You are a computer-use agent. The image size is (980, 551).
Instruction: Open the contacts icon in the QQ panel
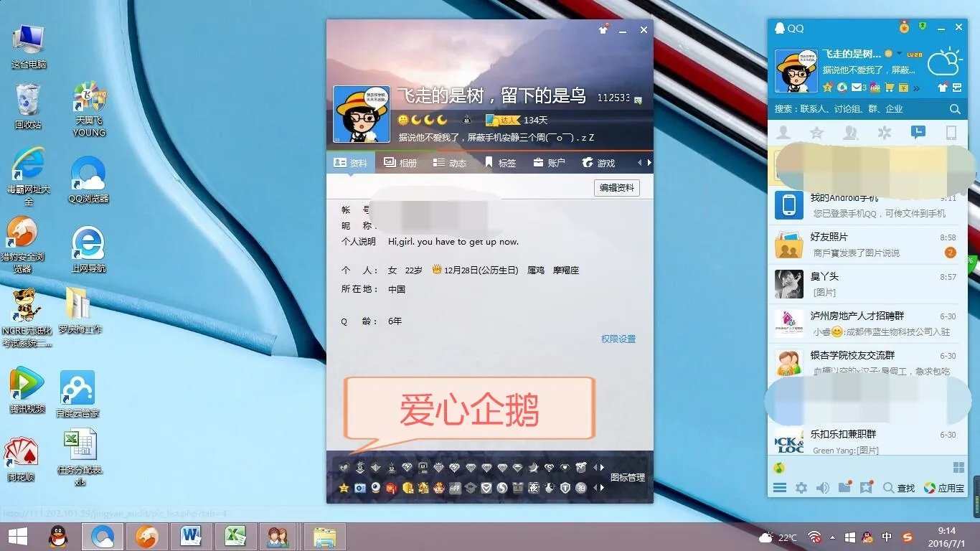783,132
